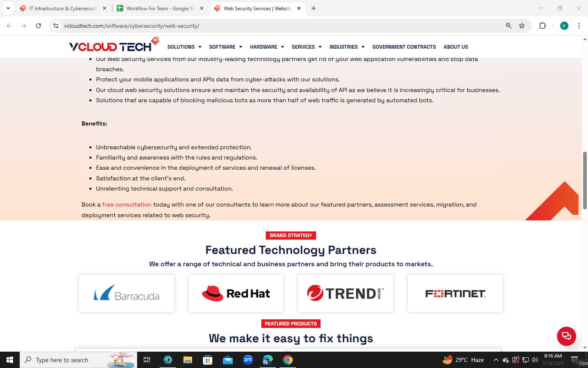
Task: Click the Benefits: heading text
Action: (94, 123)
